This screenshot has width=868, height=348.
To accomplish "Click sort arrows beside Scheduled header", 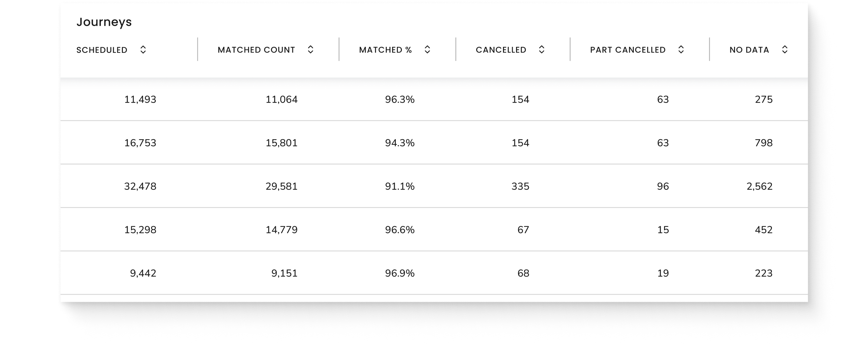I will [143, 50].
